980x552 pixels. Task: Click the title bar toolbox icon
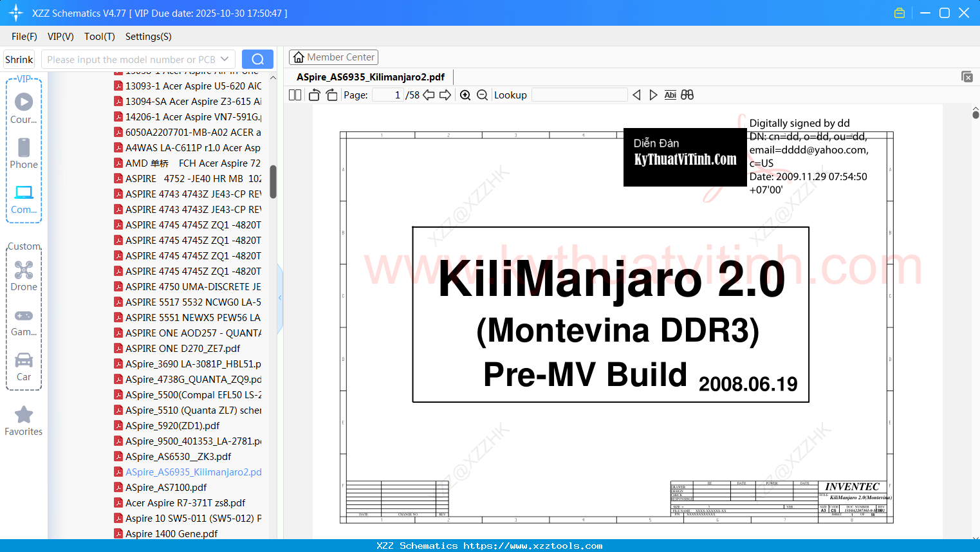(x=900, y=13)
